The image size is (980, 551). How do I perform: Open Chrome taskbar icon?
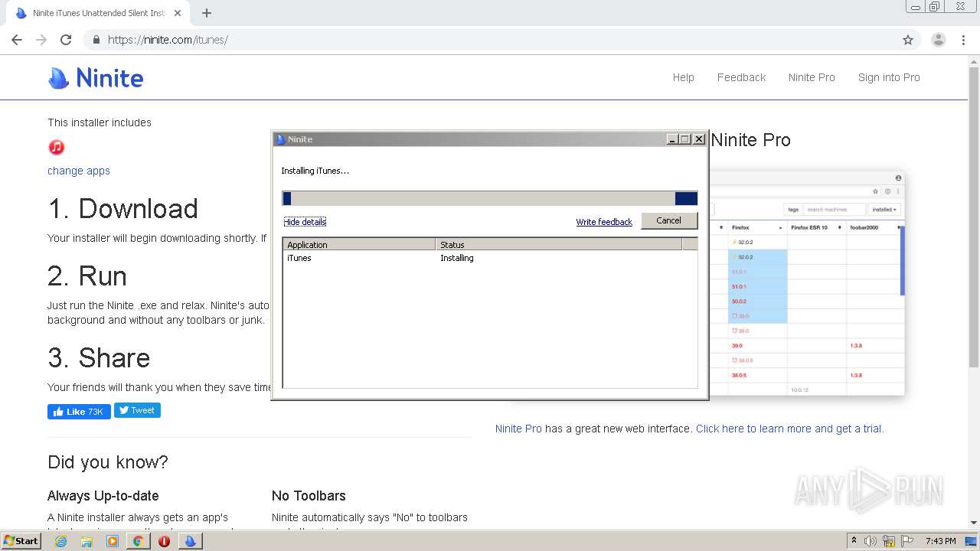click(x=138, y=541)
